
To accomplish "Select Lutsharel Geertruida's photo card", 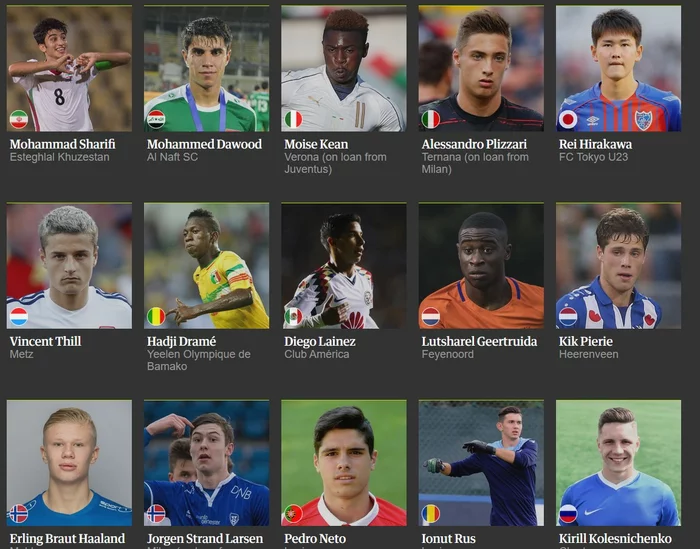I will 481,266.
